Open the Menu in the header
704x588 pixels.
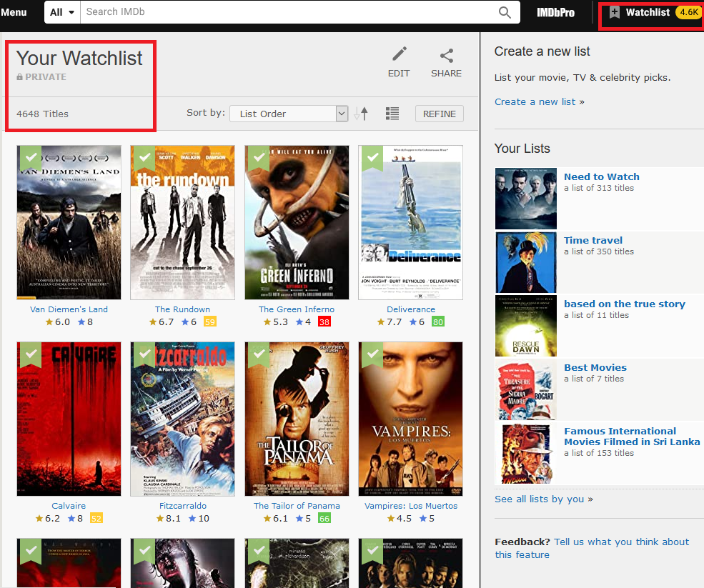click(14, 12)
